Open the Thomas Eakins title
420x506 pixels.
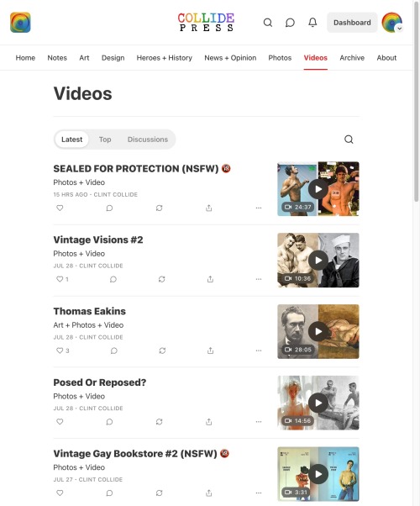tap(89, 311)
